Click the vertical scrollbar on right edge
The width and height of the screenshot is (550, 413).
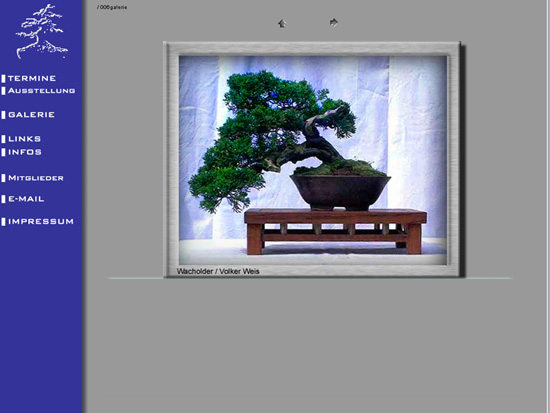tap(548, 206)
